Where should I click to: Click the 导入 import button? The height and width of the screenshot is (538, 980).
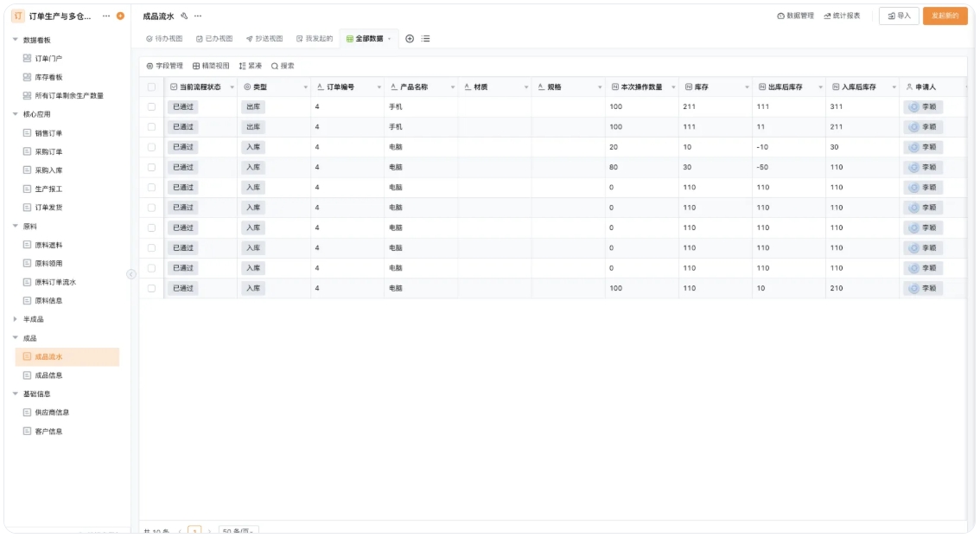(899, 16)
